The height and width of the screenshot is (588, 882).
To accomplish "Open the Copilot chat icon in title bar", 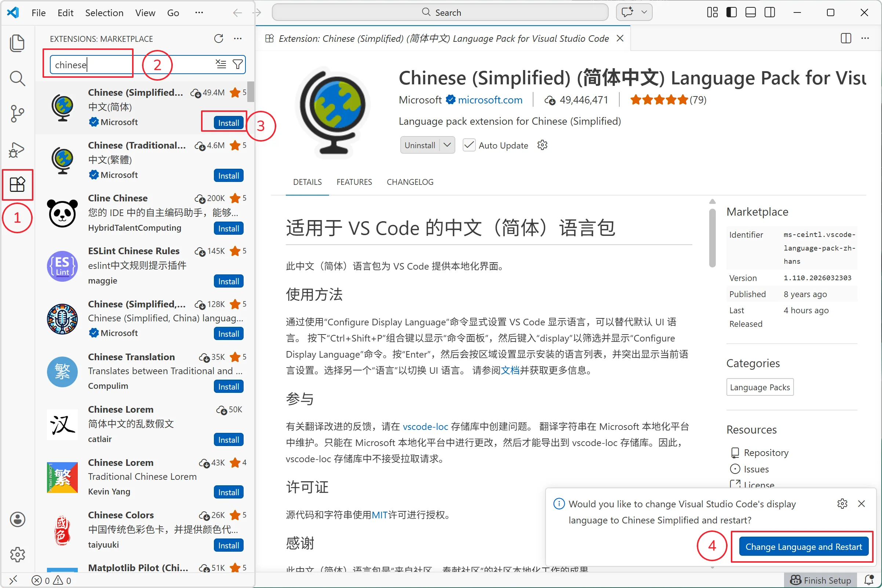I will click(627, 12).
